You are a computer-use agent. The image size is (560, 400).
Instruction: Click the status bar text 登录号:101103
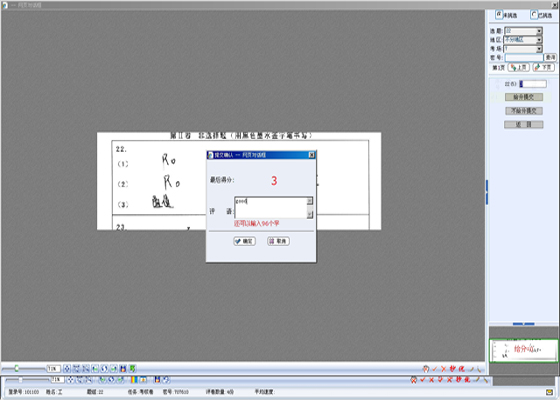tap(24, 392)
